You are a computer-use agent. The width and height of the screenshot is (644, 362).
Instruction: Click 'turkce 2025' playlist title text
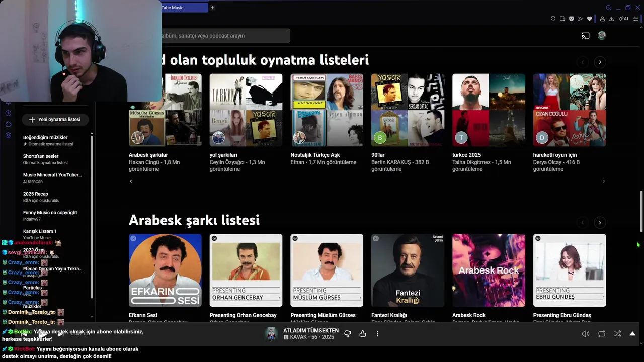467,155
